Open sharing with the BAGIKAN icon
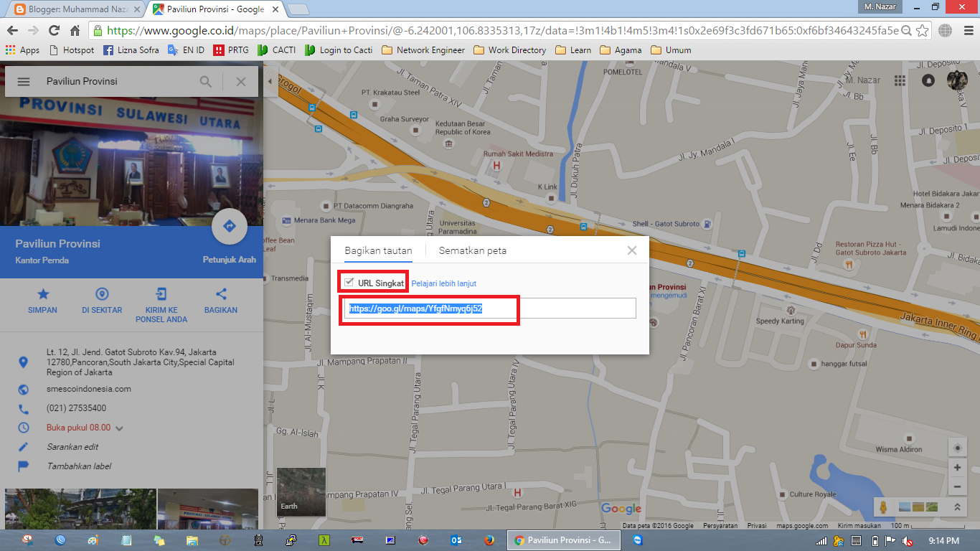Viewport: 980px width, 551px height. tap(220, 293)
